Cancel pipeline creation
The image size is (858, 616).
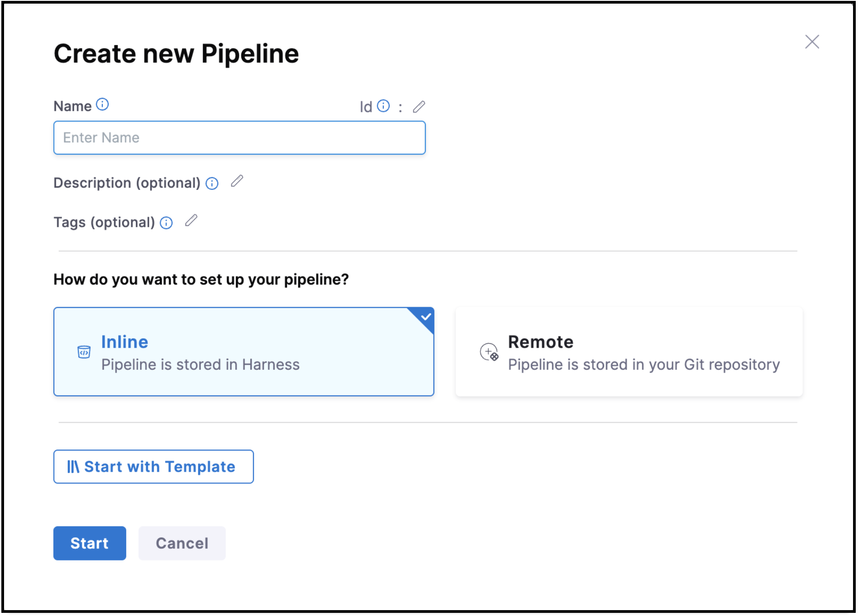click(182, 543)
